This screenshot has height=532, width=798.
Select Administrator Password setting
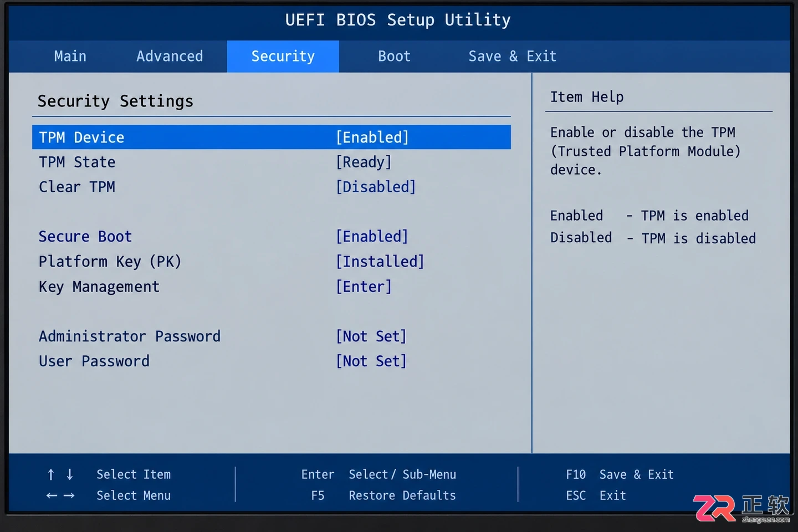pos(130,336)
